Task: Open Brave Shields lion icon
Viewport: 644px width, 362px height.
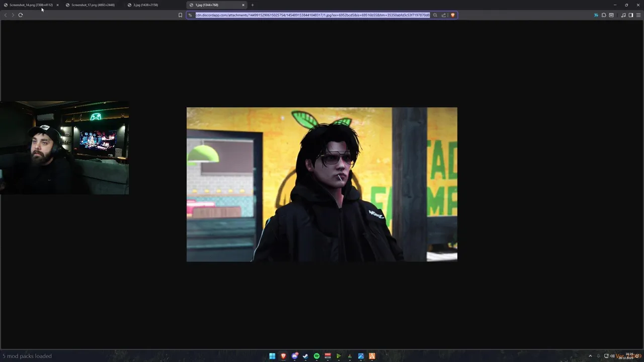Action: point(452,15)
